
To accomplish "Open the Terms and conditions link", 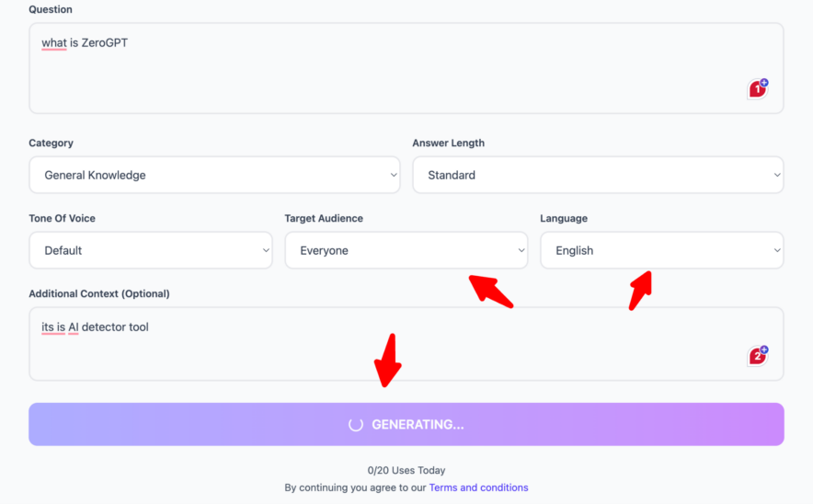I will 478,487.
